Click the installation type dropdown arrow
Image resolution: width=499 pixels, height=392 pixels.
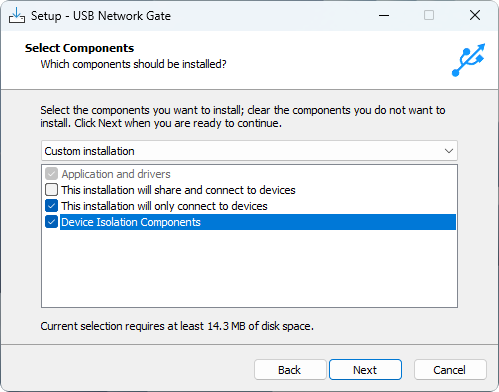[x=449, y=151]
